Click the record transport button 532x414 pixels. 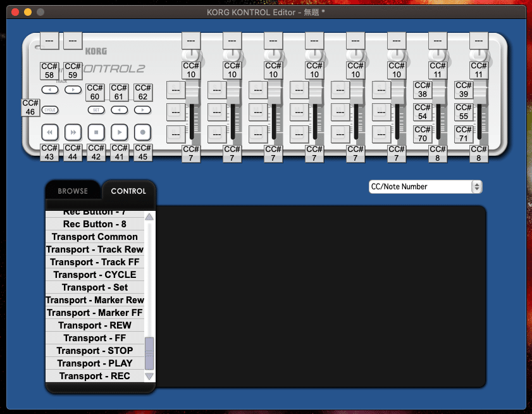(x=142, y=132)
